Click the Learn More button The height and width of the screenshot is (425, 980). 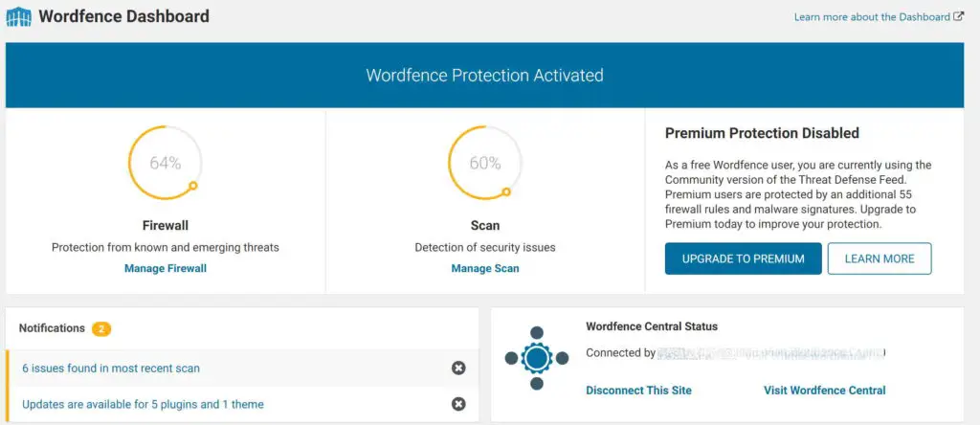click(x=880, y=258)
